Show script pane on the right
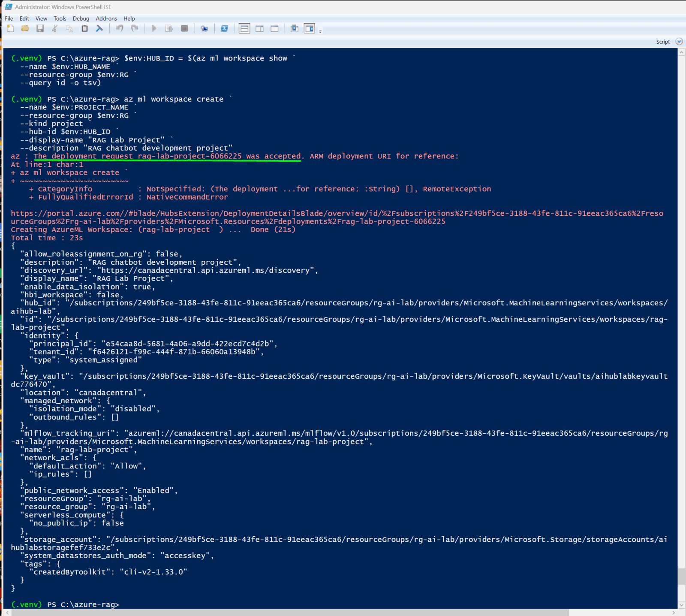This screenshot has width=686, height=616. (259, 29)
